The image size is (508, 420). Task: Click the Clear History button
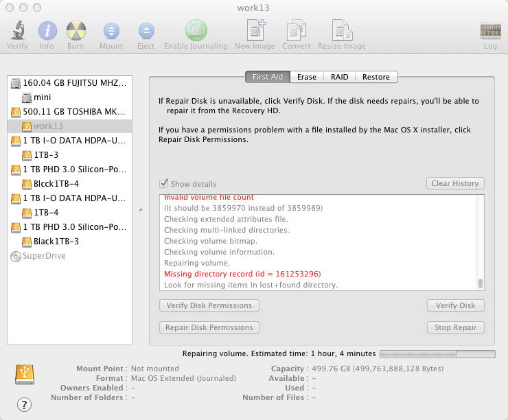455,183
